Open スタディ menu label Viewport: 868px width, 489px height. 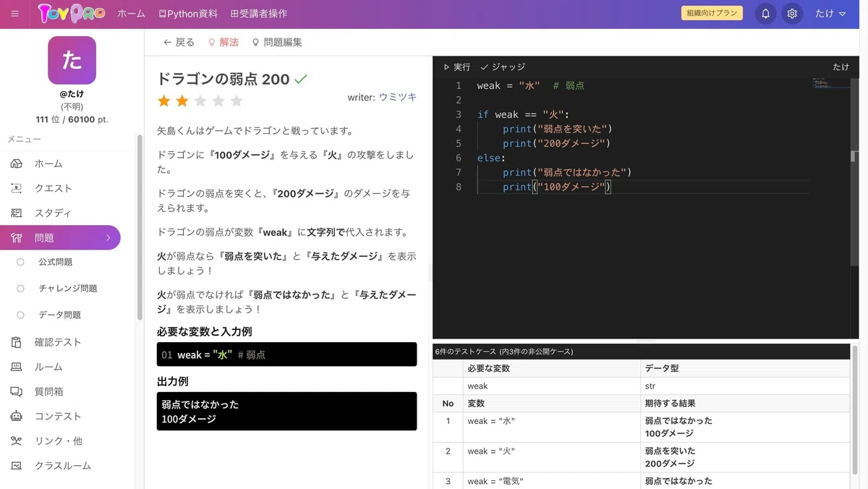click(x=53, y=213)
